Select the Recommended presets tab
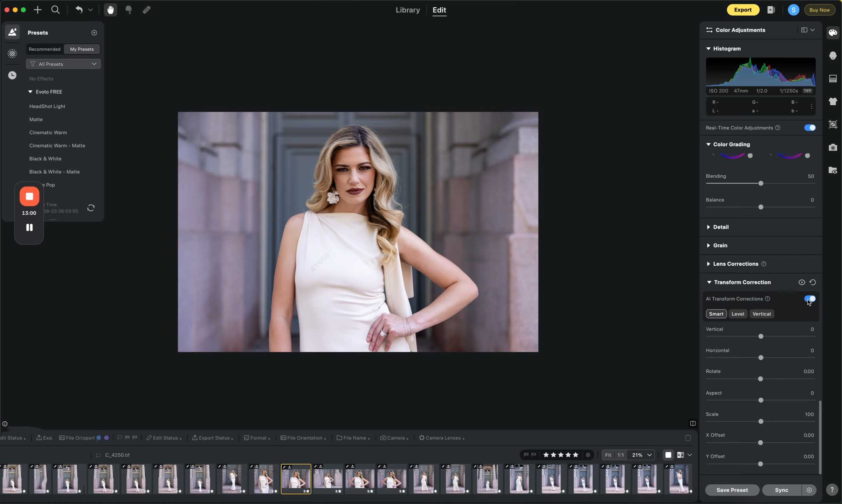842x504 pixels. pyautogui.click(x=44, y=49)
